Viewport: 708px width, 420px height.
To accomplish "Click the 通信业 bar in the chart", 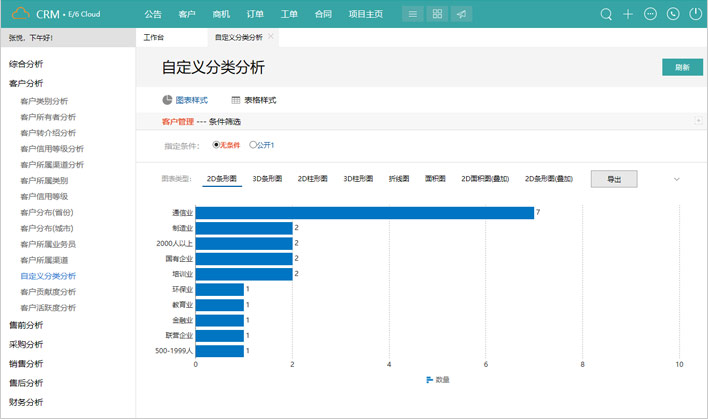I will [x=364, y=213].
